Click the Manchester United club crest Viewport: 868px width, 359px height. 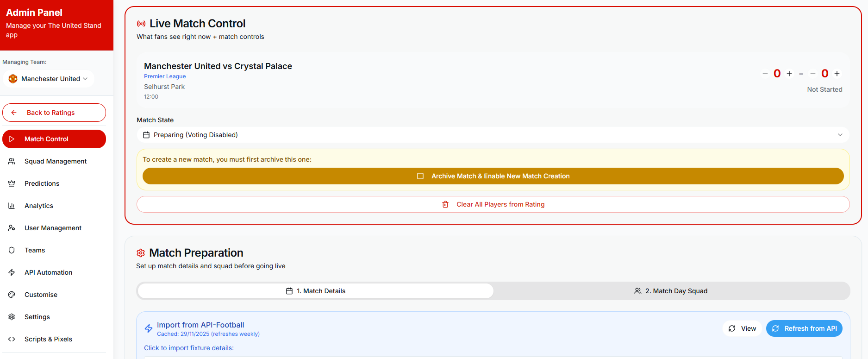[13, 79]
